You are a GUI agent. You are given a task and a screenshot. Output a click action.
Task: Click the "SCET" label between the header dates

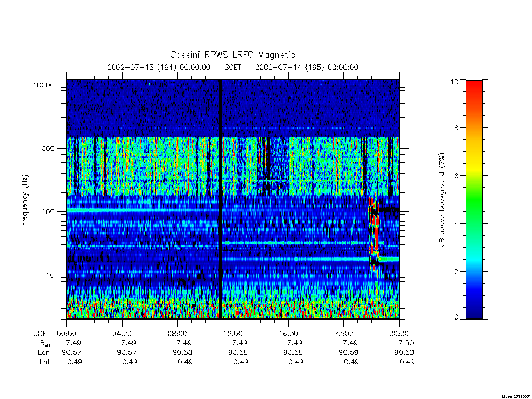(x=233, y=67)
